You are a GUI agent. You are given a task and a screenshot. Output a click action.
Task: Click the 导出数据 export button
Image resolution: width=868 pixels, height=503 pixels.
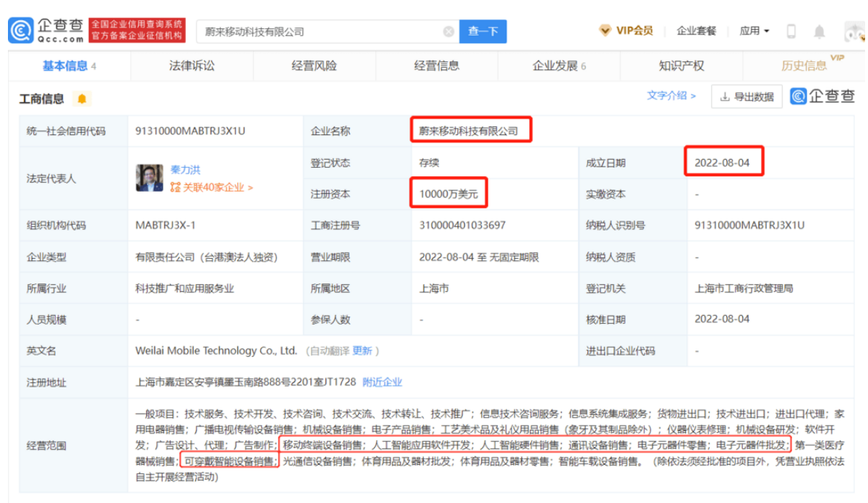click(x=747, y=96)
